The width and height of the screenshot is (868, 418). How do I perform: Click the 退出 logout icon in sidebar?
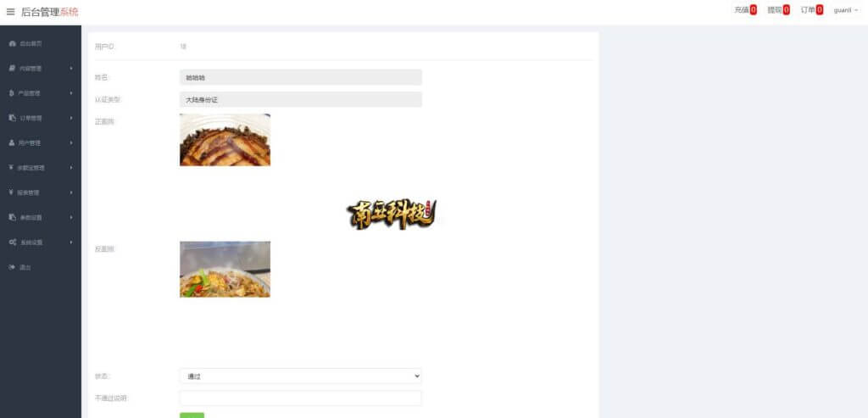pos(12,267)
